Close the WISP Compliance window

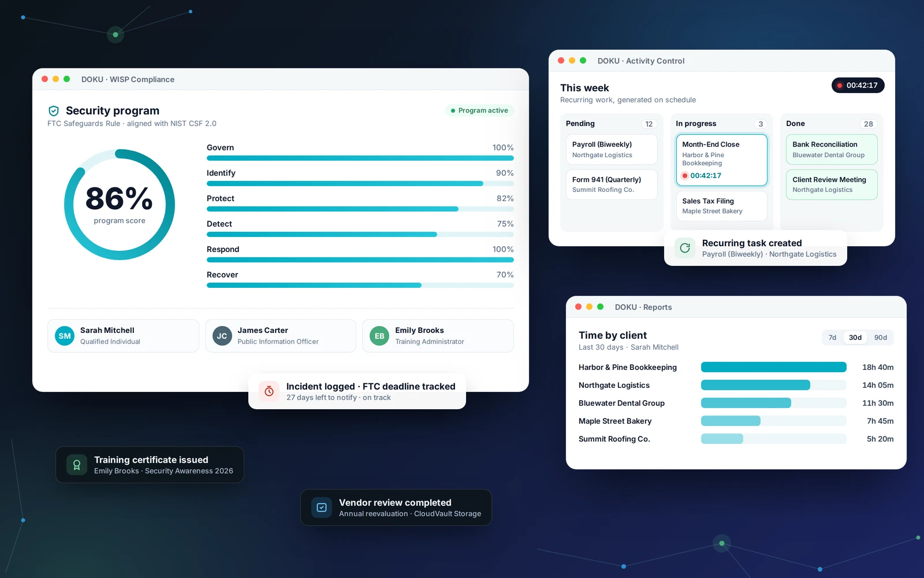point(45,79)
